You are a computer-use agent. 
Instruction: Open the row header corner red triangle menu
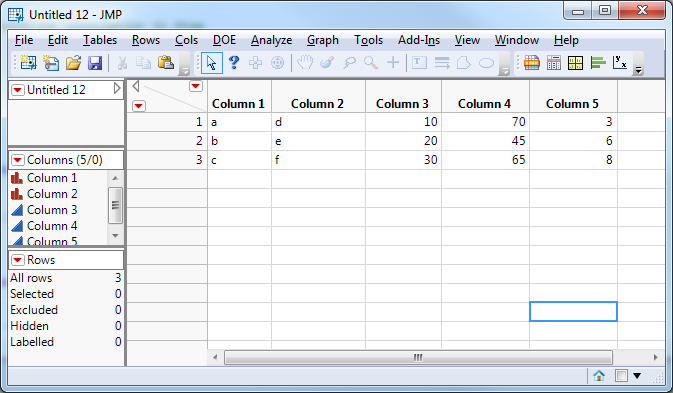pyautogui.click(x=139, y=106)
